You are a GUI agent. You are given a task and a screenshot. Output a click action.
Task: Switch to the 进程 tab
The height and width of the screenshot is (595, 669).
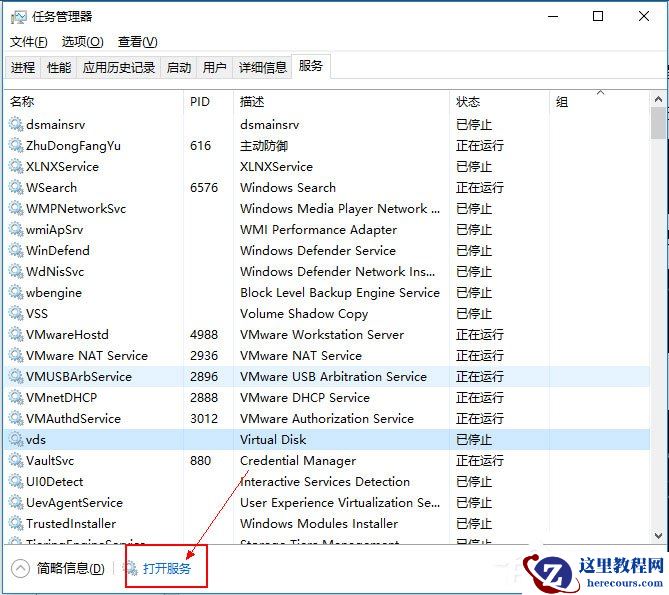click(23, 67)
